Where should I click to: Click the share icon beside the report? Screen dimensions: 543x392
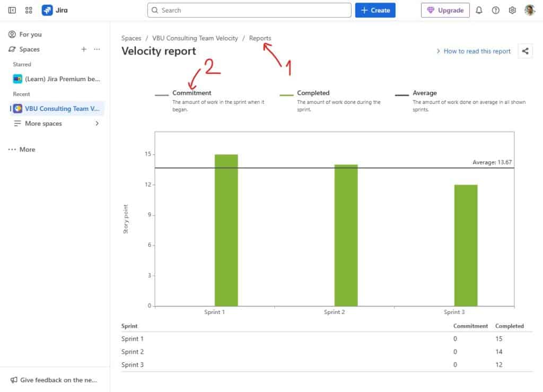(525, 51)
